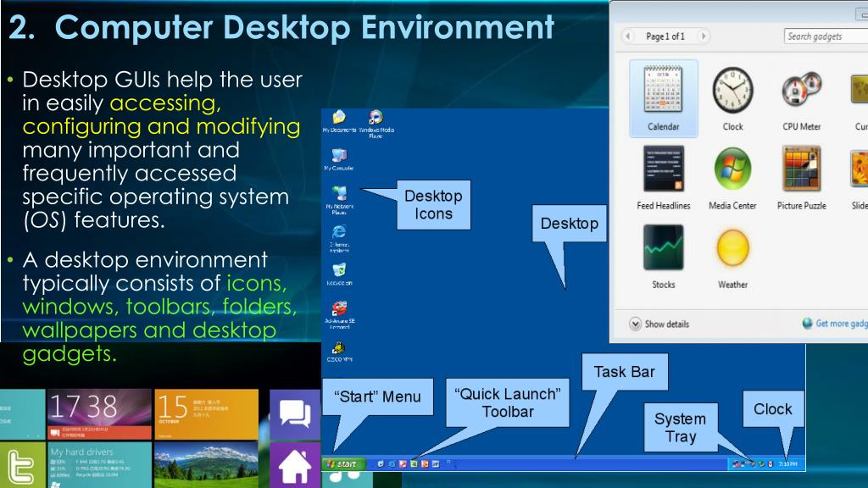The height and width of the screenshot is (488, 868).
Task: Open My Documents on XP desktop
Action: [x=339, y=122]
